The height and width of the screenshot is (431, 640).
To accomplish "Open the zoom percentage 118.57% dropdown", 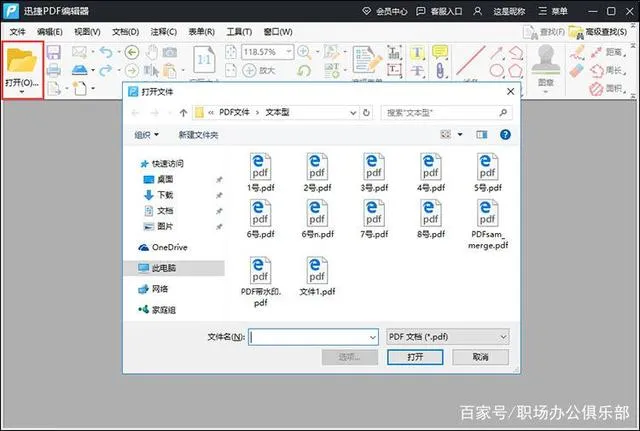I will click(x=289, y=52).
